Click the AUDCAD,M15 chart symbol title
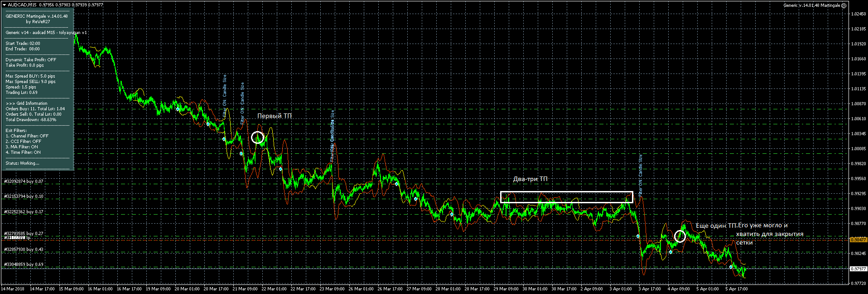The width and height of the screenshot is (868, 294). point(22,5)
